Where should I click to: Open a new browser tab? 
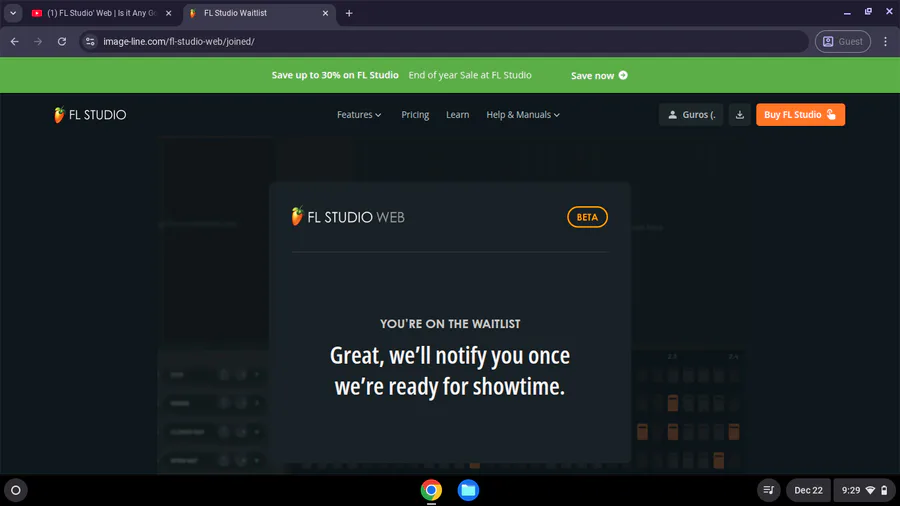[x=349, y=13]
